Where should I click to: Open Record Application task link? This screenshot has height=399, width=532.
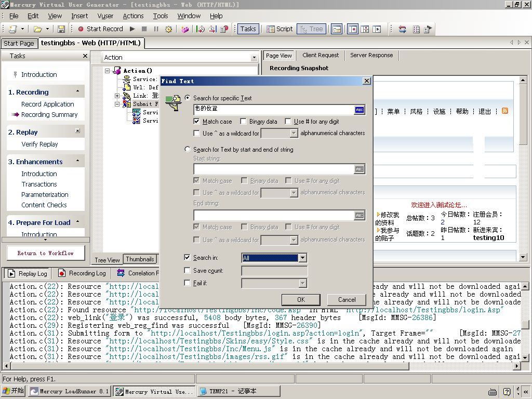[47, 104]
